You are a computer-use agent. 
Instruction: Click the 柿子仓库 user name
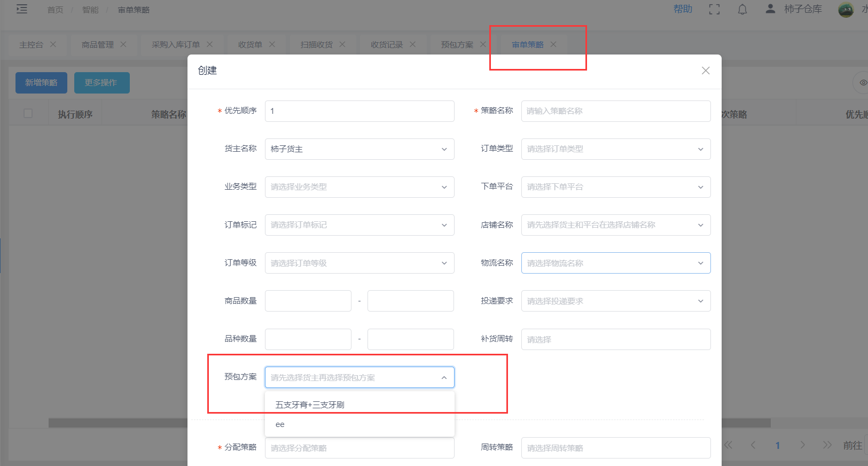[x=803, y=9]
